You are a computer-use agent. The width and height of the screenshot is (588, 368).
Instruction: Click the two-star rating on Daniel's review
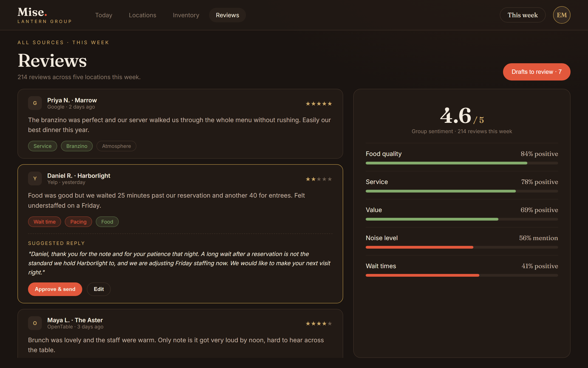click(x=319, y=179)
